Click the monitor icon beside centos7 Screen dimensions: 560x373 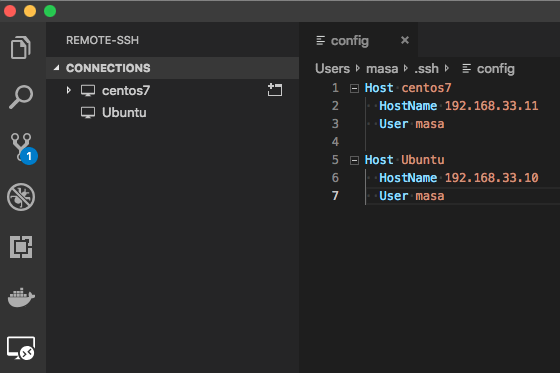(88, 91)
